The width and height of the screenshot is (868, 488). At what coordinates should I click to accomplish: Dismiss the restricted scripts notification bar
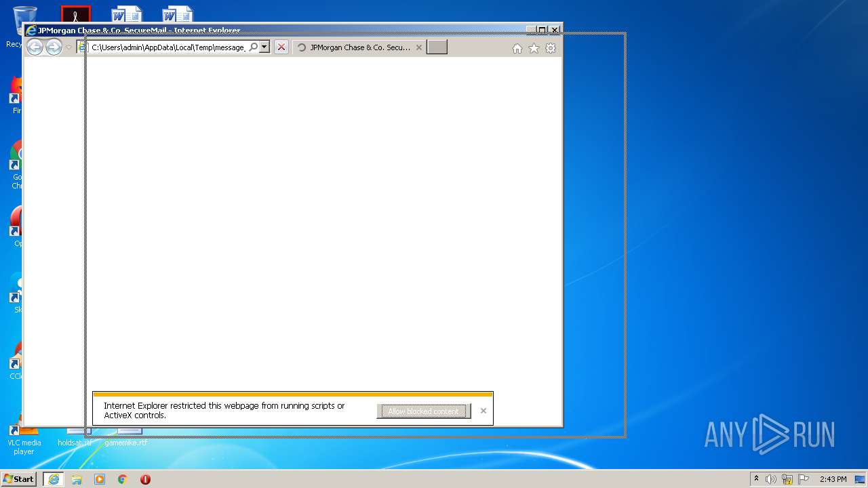484,411
